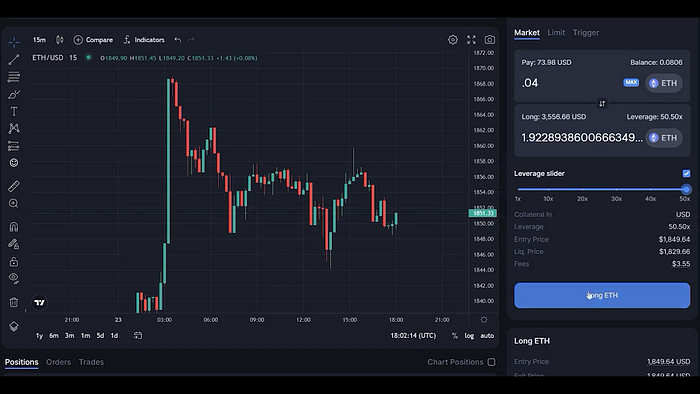Open time axis settings gear
The width and height of the screenshot is (700, 394).
tap(484, 319)
